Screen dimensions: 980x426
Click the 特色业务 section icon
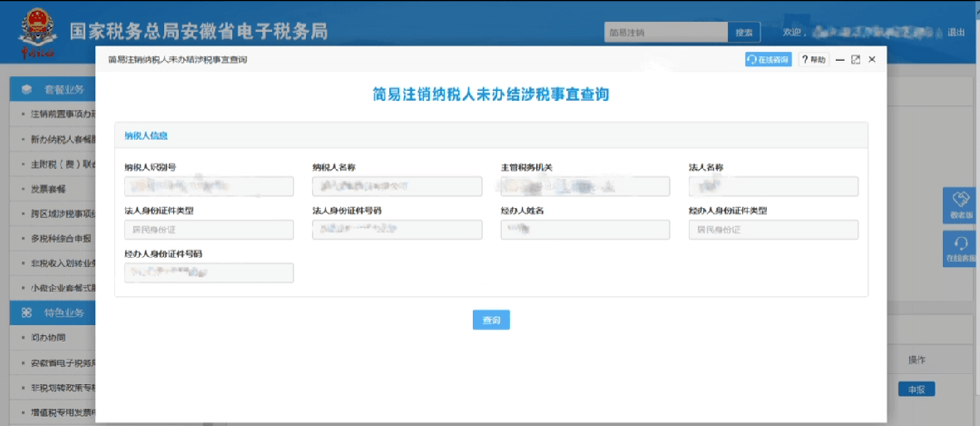tap(27, 312)
